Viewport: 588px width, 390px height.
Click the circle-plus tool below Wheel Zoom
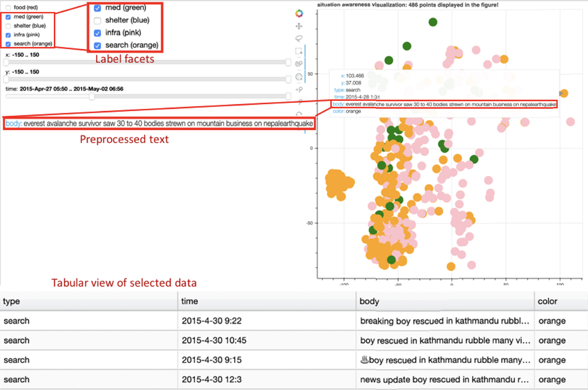298,77
